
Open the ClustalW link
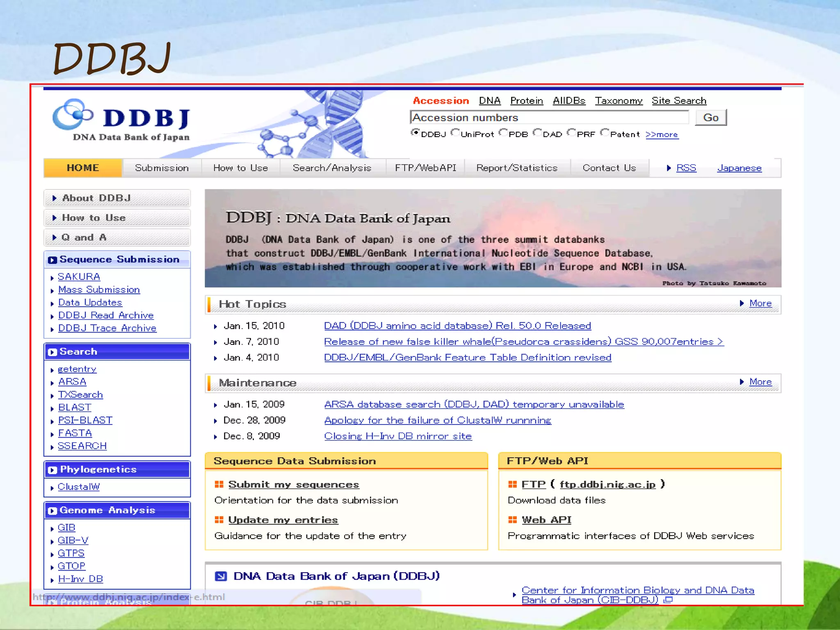(79, 487)
